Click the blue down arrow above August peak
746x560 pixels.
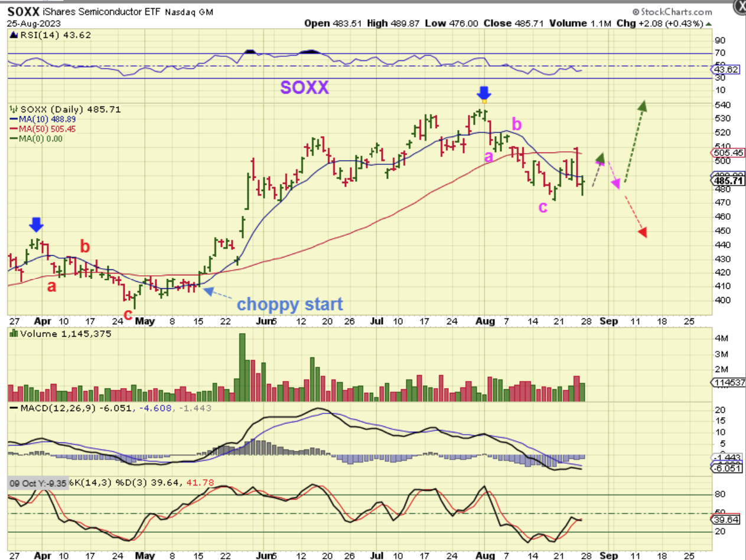[x=484, y=94]
